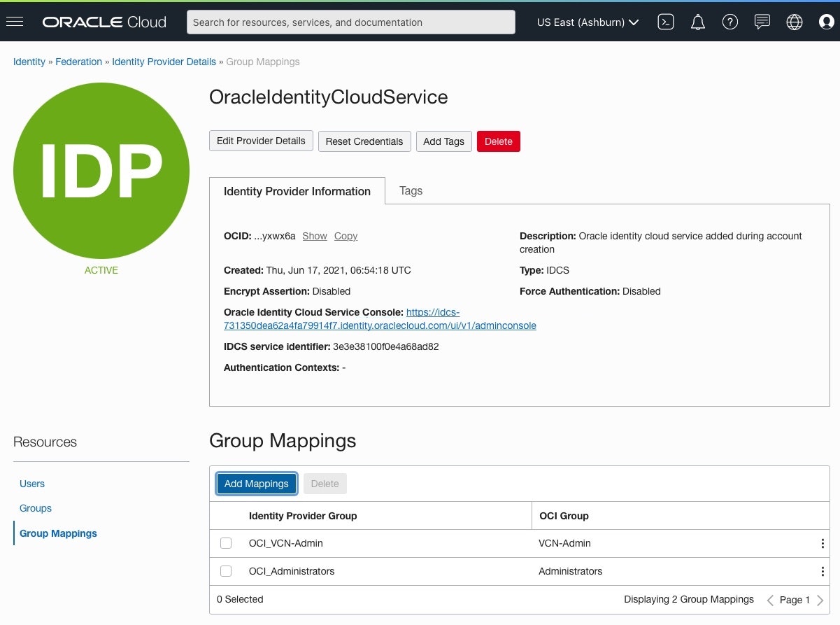Open the language globe icon
The height and width of the screenshot is (625, 840).
coord(795,22)
